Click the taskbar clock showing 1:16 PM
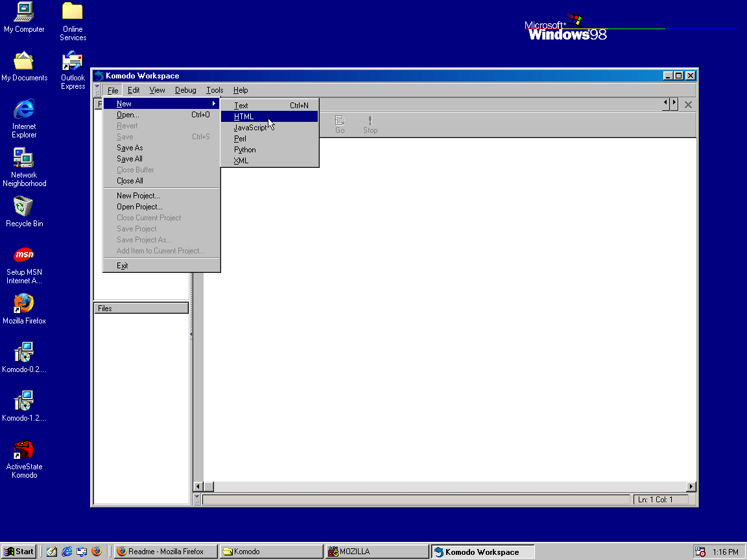Viewport: 747px width, 560px height. point(725,552)
